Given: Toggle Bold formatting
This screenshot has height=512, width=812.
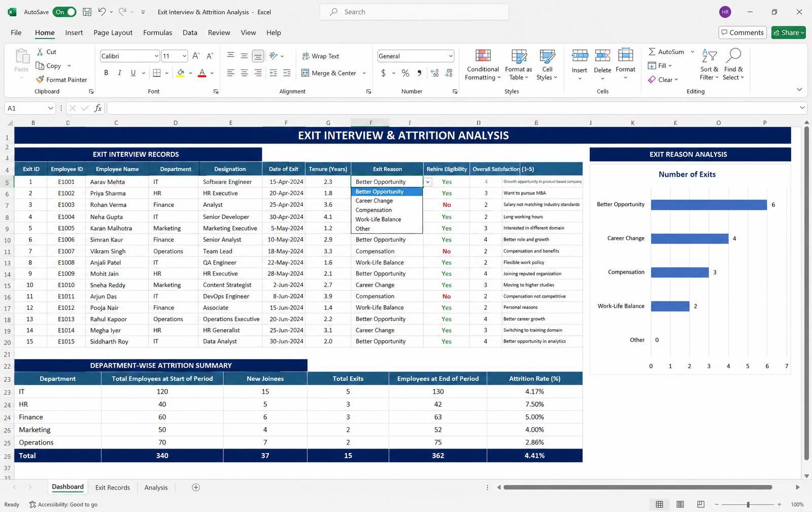Looking at the screenshot, I should tap(106, 73).
